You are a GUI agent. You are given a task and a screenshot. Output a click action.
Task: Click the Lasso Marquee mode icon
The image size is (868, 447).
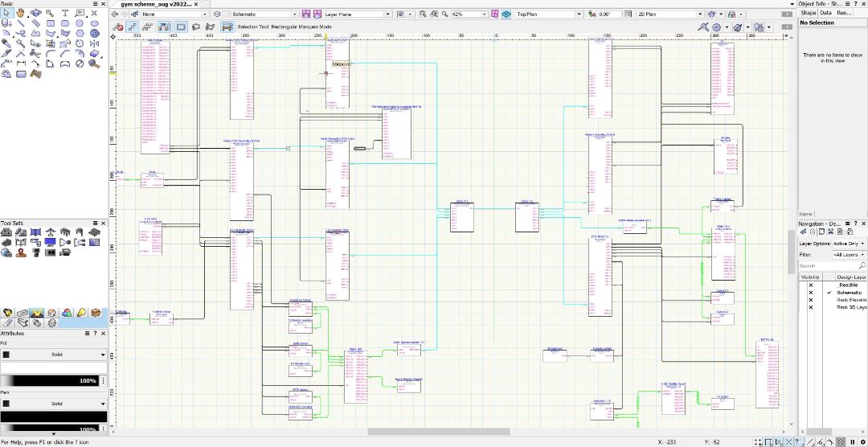pos(197,27)
